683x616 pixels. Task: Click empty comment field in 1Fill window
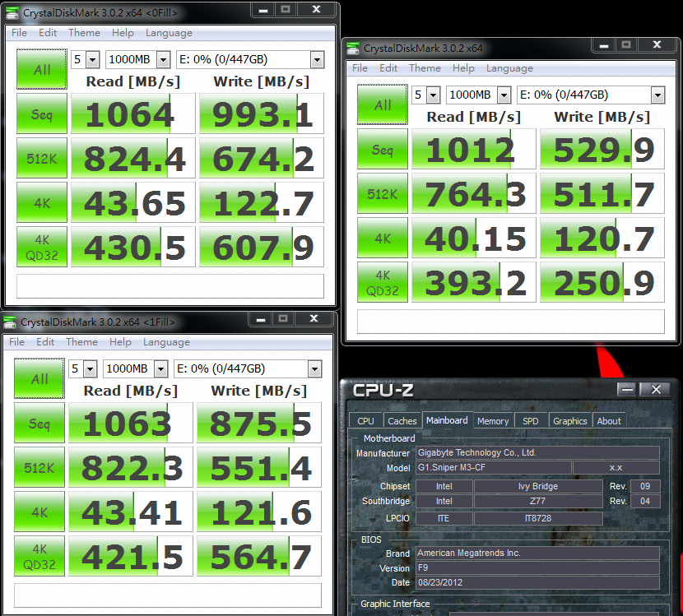click(168, 595)
